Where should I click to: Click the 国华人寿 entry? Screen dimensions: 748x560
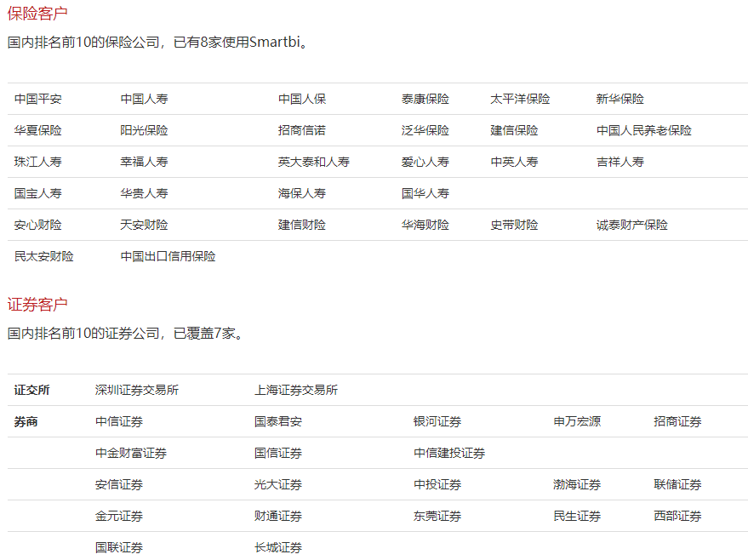(x=425, y=193)
